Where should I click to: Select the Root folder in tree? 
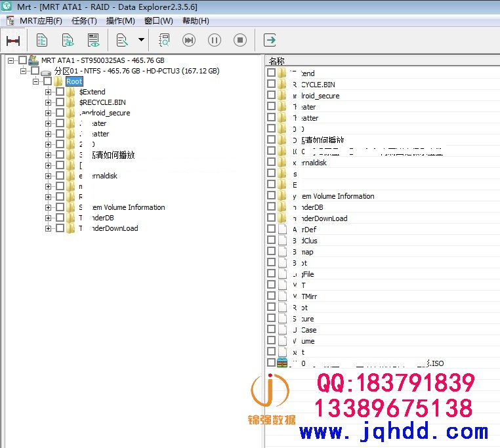point(74,81)
